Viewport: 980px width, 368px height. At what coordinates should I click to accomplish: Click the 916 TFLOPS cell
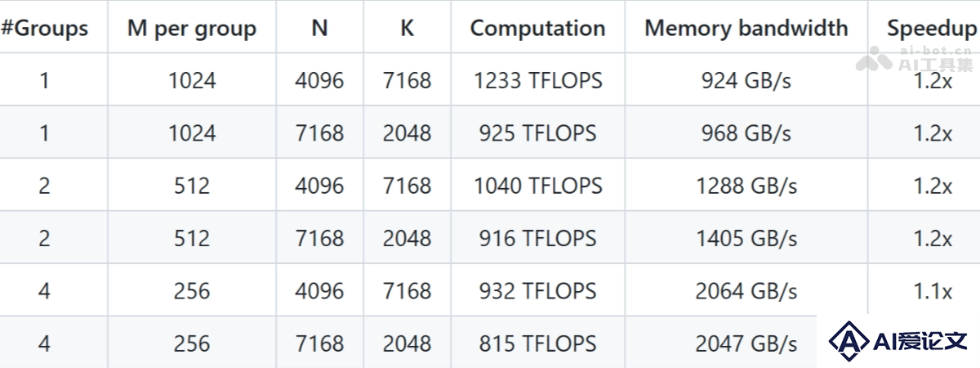tap(538, 238)
